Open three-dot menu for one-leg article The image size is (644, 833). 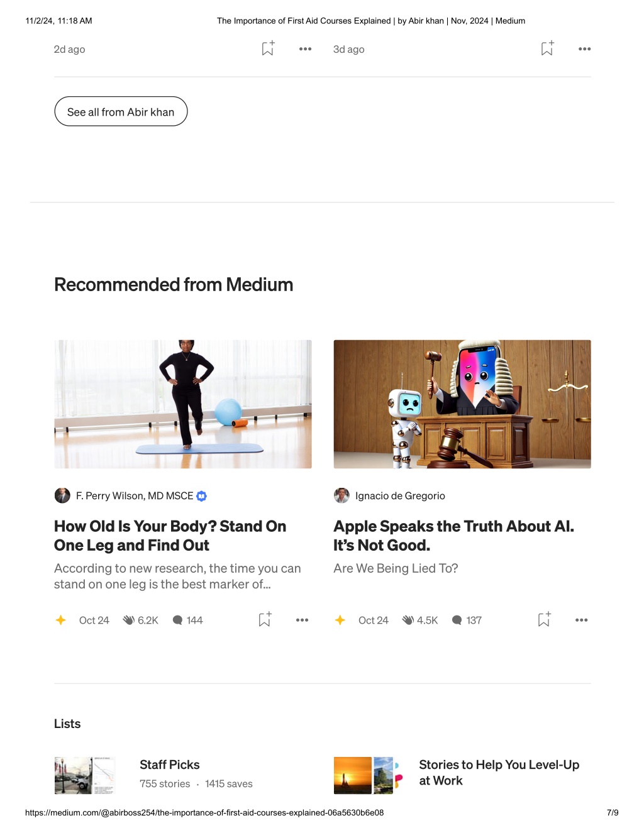pos(302,620)
